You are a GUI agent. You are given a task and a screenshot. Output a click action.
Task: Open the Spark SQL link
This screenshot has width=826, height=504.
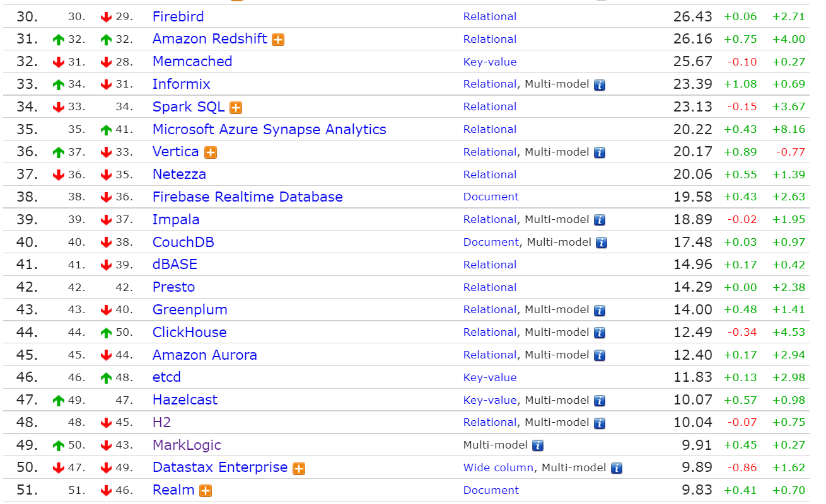(189, 107)
